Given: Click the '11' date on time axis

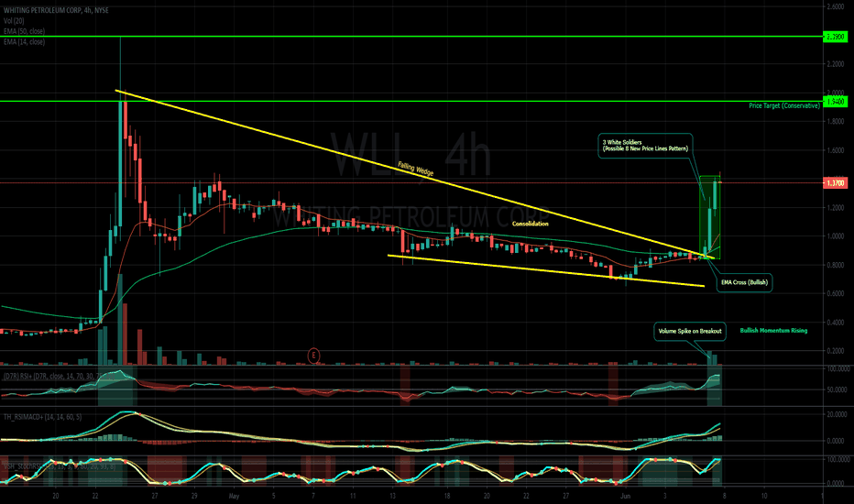Looking at the screenshot, I should pyautogui.click(x=353, y=496).
